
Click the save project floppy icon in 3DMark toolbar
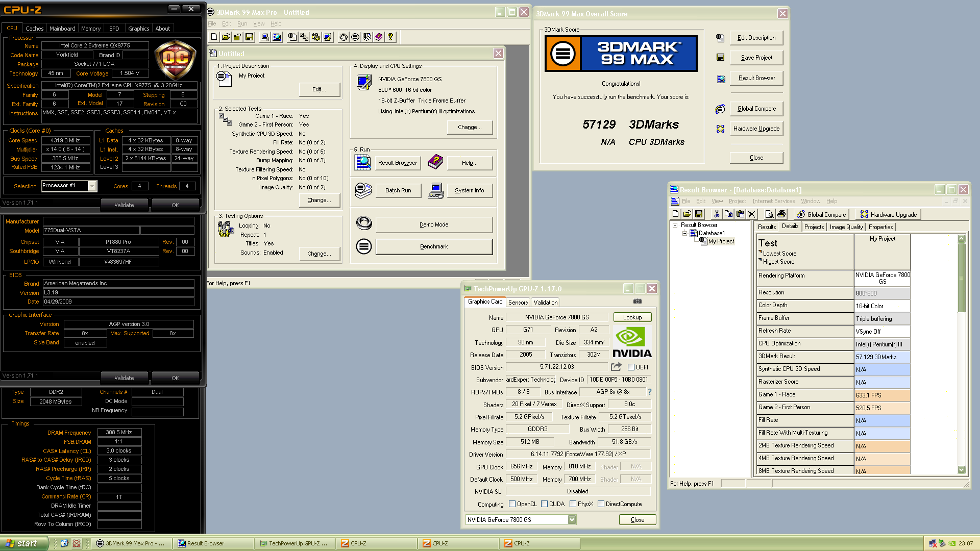pos(249,37)
